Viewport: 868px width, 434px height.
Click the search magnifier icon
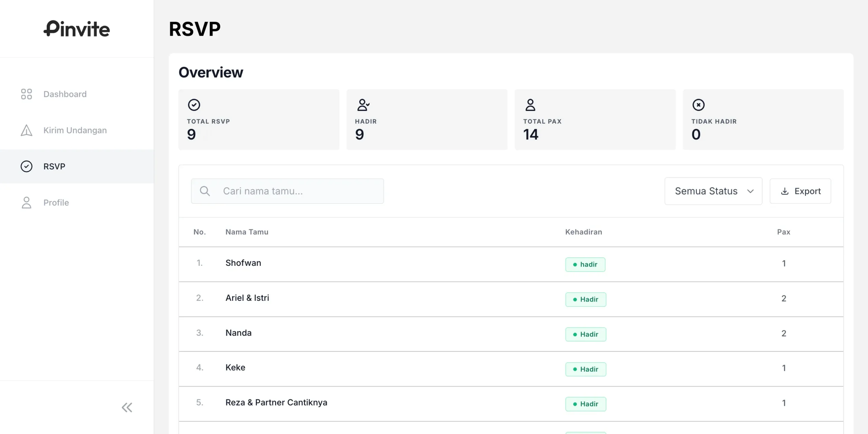tap(205, 191)
